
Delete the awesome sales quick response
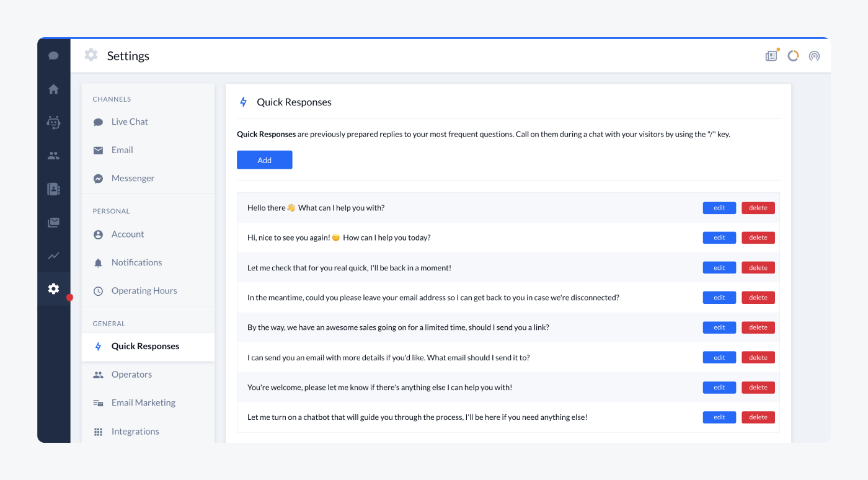(758, 327)
